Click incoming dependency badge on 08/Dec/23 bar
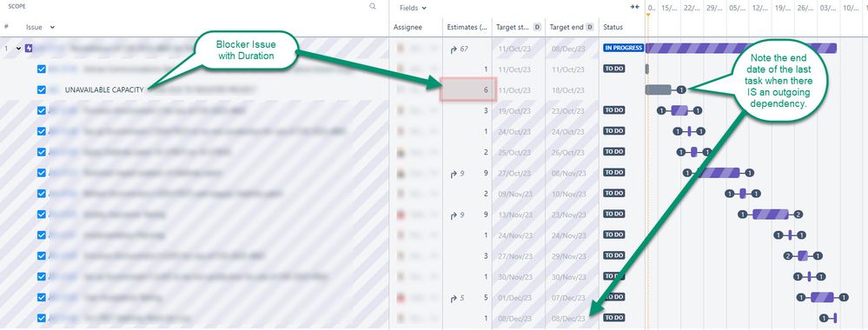868x330 pixels. 825,319
